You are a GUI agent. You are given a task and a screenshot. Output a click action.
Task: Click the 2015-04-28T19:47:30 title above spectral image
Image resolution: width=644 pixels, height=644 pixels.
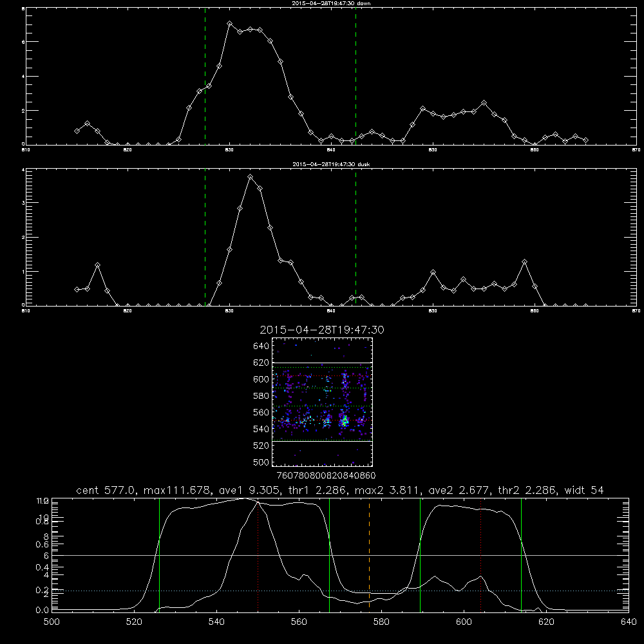(322, 330)
